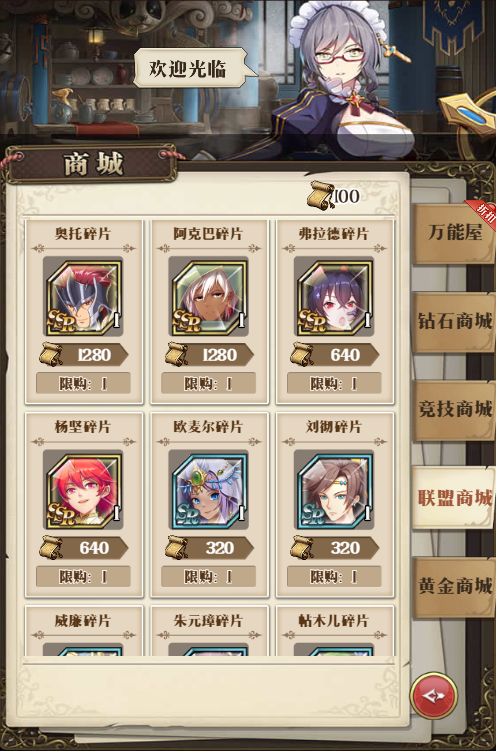This screenshot has width=496, height=751.
Task: Tap the 阿克巴碎片 SSR portrait
Action: pyautogui.click(x=209, y=296)
